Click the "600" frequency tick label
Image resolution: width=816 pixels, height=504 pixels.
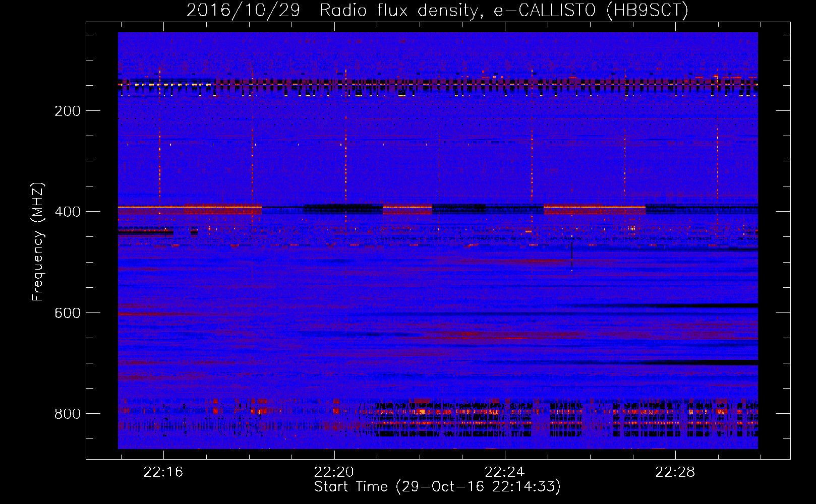(x=68, y=313)
